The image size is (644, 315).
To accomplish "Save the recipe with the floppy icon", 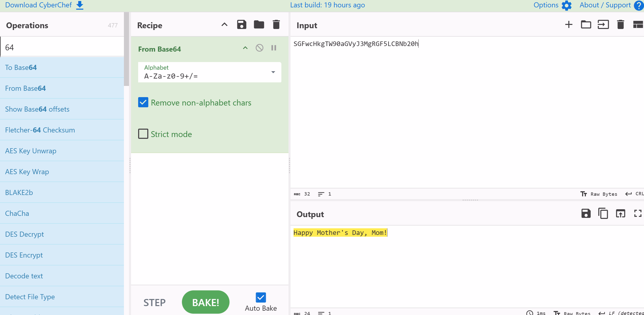I will (241, 25).
